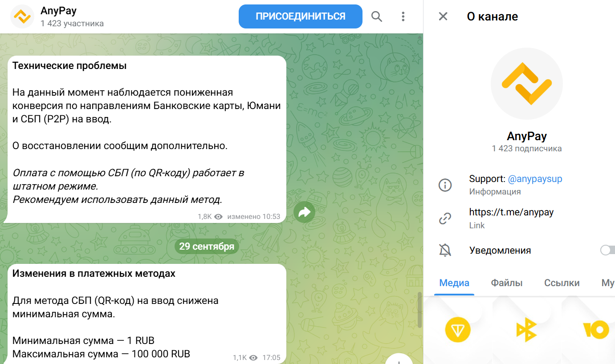Click the AnyPay channel avatar in header

(x=22, y=16)
